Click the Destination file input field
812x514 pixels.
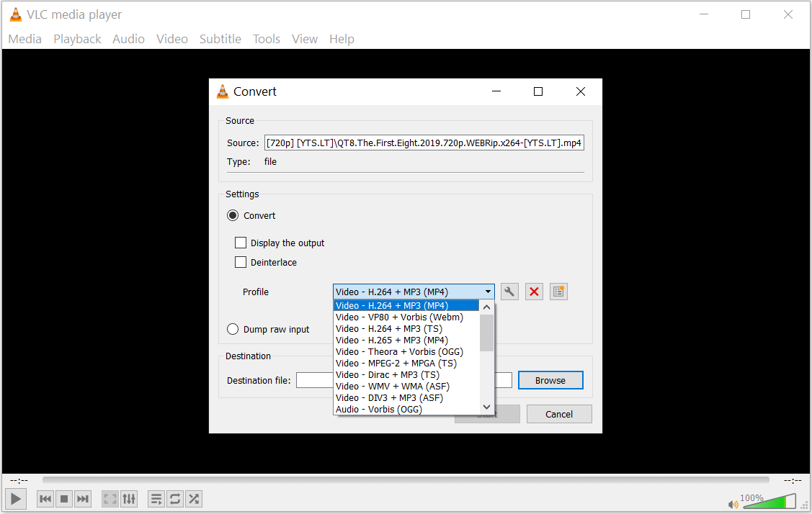coord(404,380)
